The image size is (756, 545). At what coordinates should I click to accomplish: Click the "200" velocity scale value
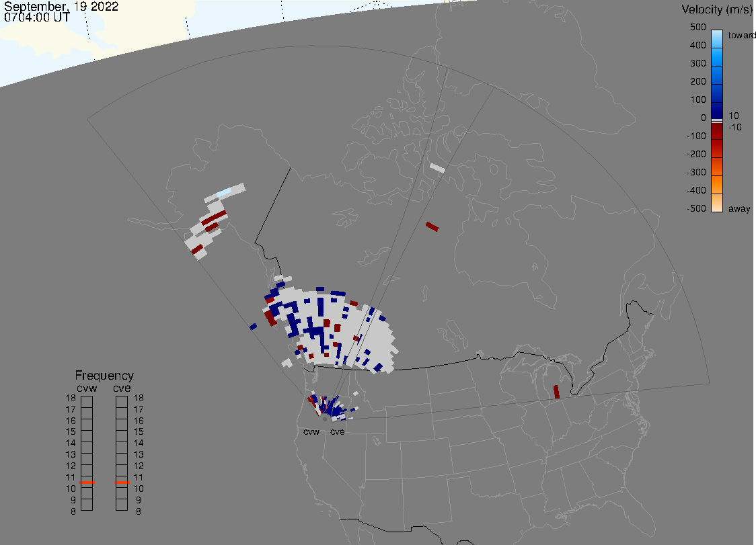(x=697, y=81)
